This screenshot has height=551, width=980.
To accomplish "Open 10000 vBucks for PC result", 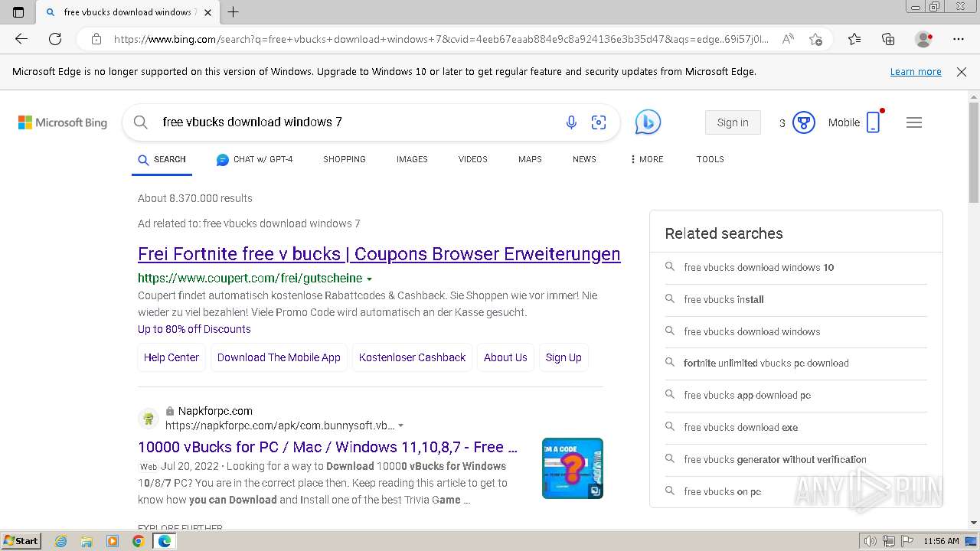I will coord(328,447).
